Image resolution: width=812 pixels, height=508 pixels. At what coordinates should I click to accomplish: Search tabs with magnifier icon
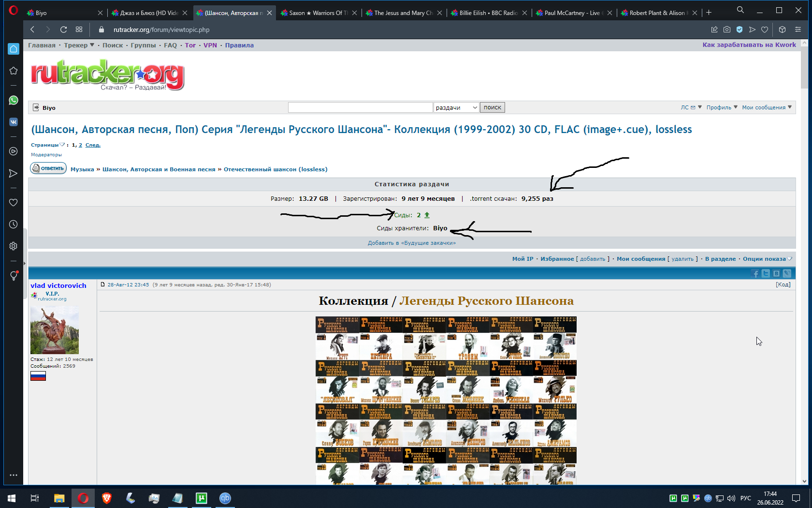pyautogui.click(x=740, y=10)
